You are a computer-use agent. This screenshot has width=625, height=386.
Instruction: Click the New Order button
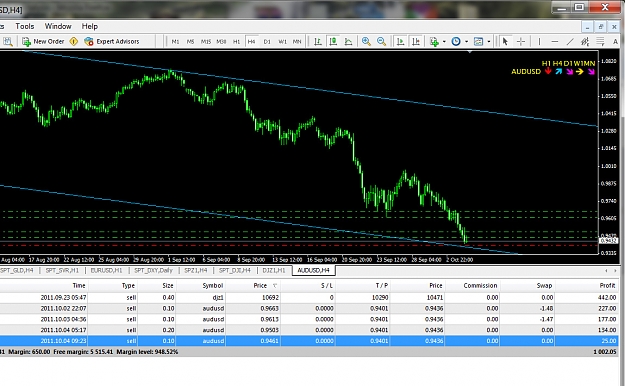coord(43,41)
